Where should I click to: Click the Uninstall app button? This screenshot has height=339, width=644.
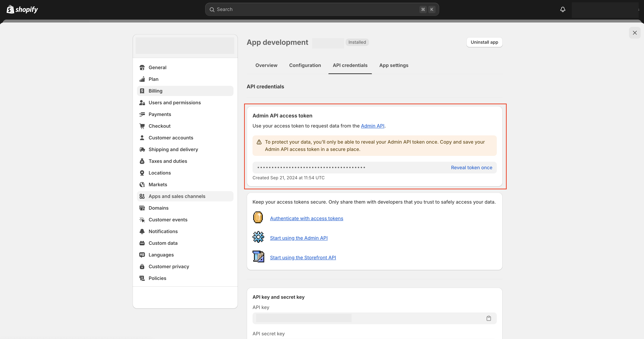[484, 42]
